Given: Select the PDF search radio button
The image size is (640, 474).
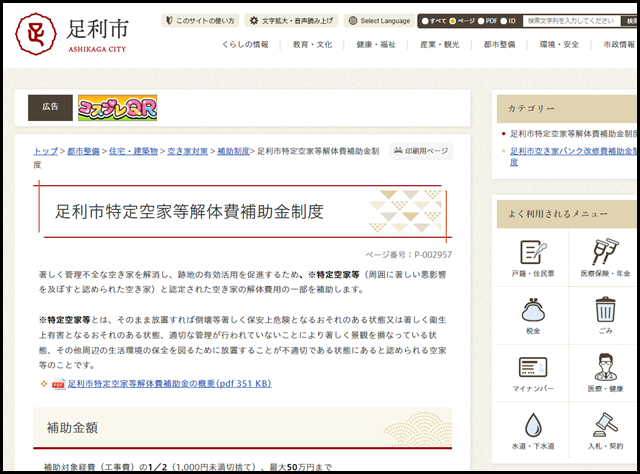Looking at the screenshot, I should point(480,20).
